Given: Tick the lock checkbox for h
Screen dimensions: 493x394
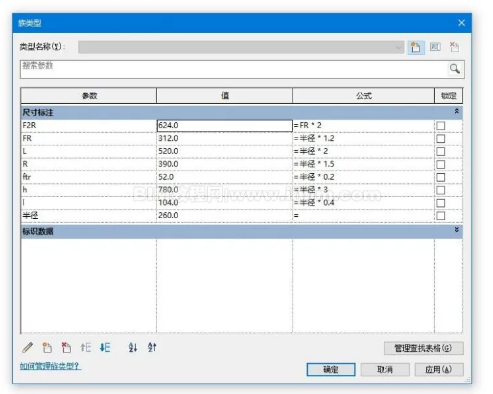Looking at the screenshot, I should (x=441, y=190).
